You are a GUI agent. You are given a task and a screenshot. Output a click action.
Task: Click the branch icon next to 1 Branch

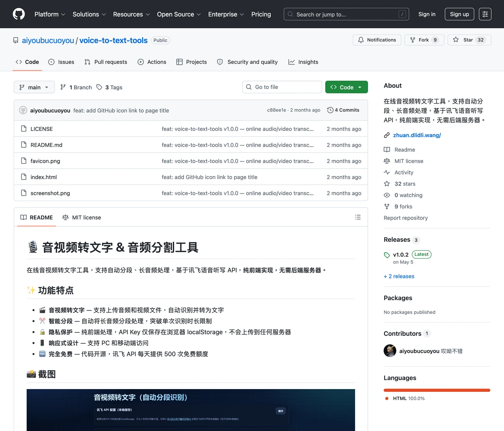pyautogui.click(x=63, y=87)
